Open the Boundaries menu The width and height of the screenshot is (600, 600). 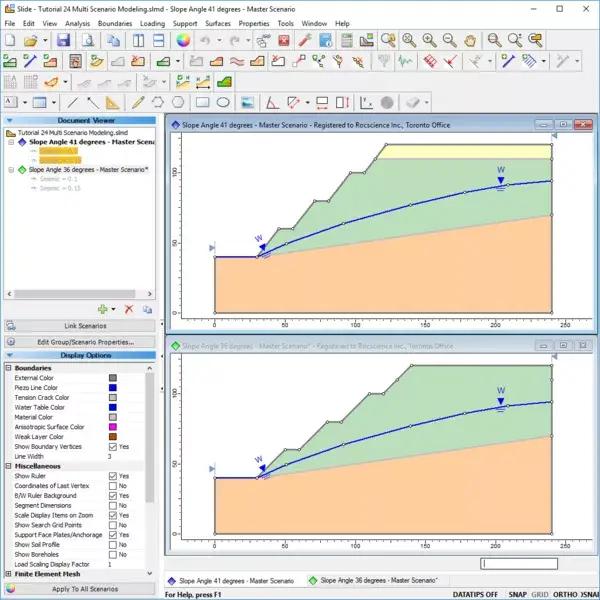(x=115, y=23)
